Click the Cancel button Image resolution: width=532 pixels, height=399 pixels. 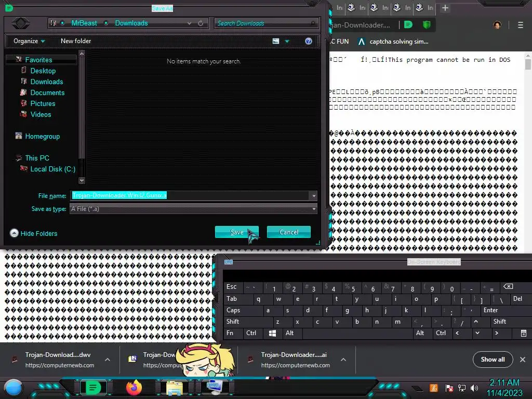(x=289, y=232)
